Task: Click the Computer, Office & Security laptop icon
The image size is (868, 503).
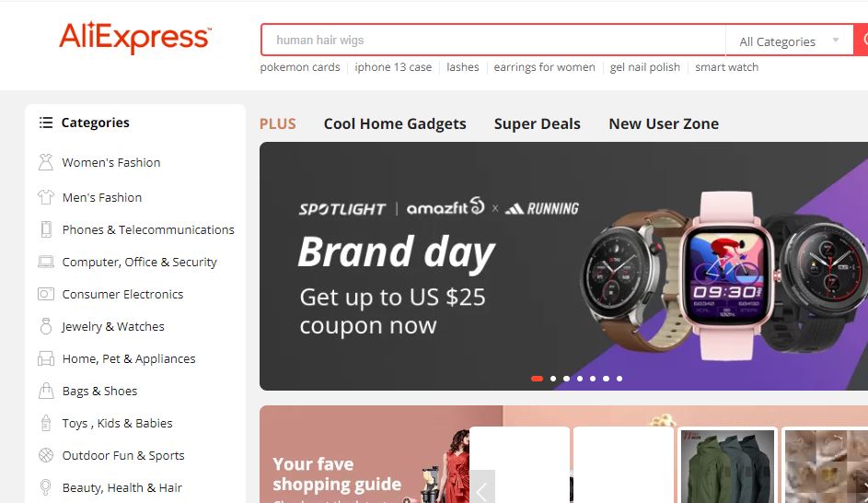Action: point(46,262)
